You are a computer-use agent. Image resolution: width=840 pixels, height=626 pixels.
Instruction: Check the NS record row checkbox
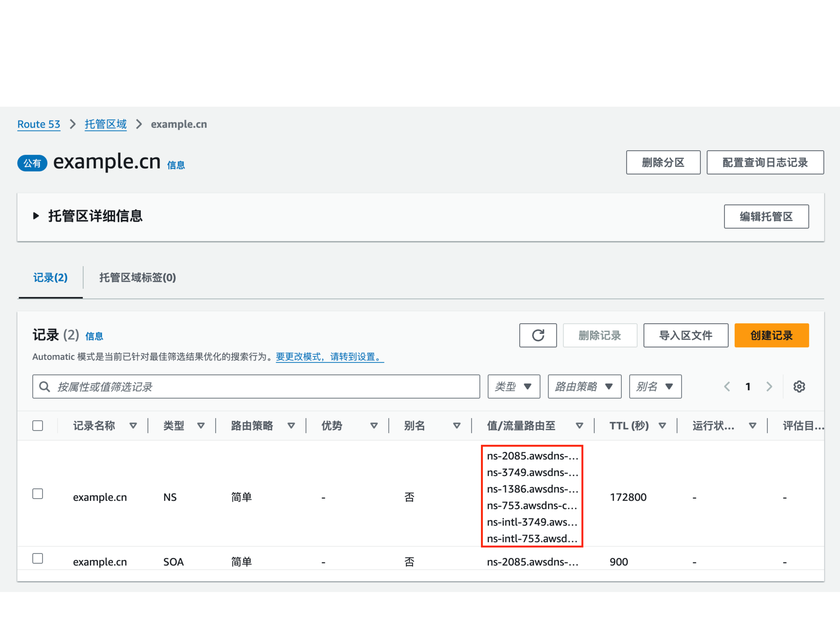(x=38, y=494)
